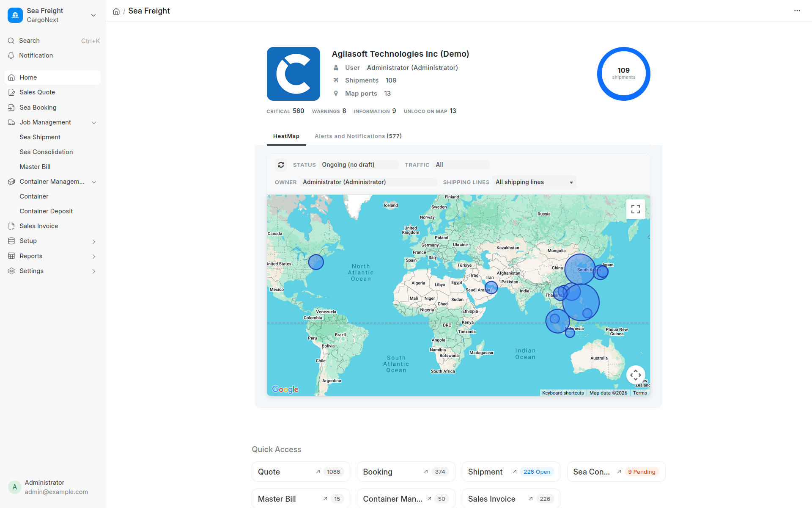Click the Sea Freight breadcrumb title

[x=149, y=11]
